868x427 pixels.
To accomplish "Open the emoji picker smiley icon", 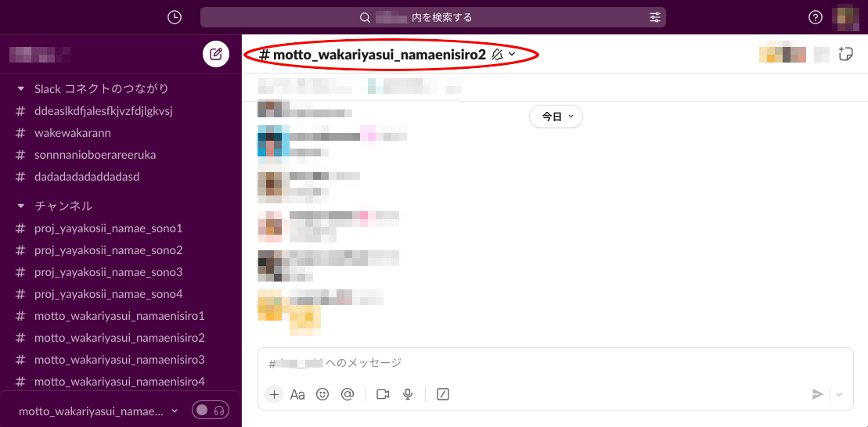I will (x=322, y=394).
